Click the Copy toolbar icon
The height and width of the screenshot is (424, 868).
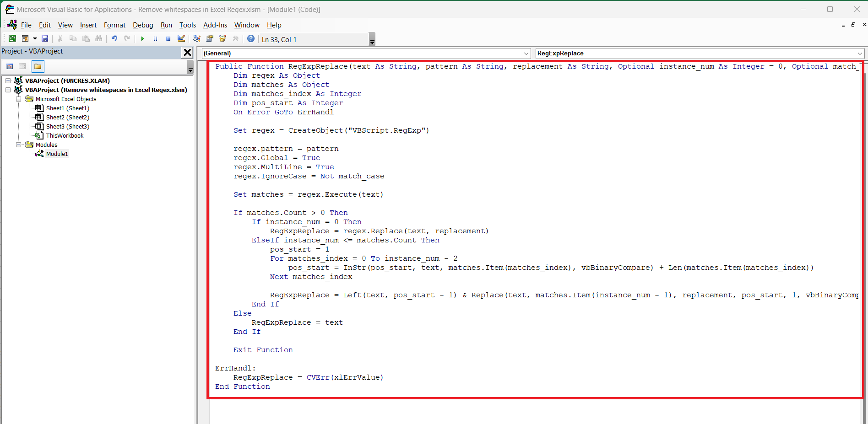click(73, 39)
